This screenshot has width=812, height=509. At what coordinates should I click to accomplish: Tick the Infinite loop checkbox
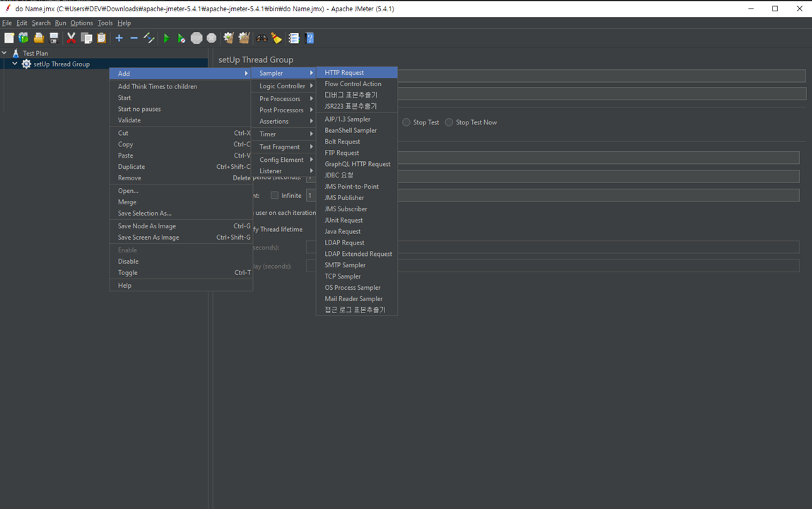tap(274, 195)
